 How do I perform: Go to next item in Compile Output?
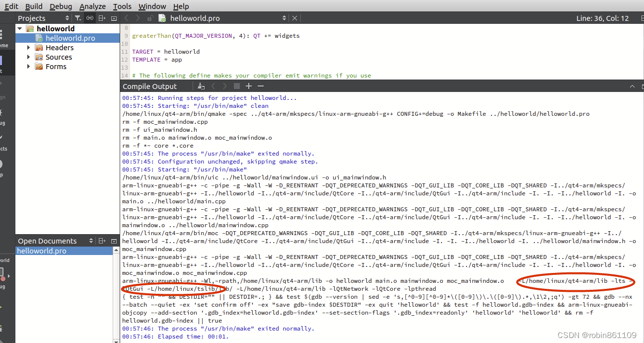pos(225,86)
